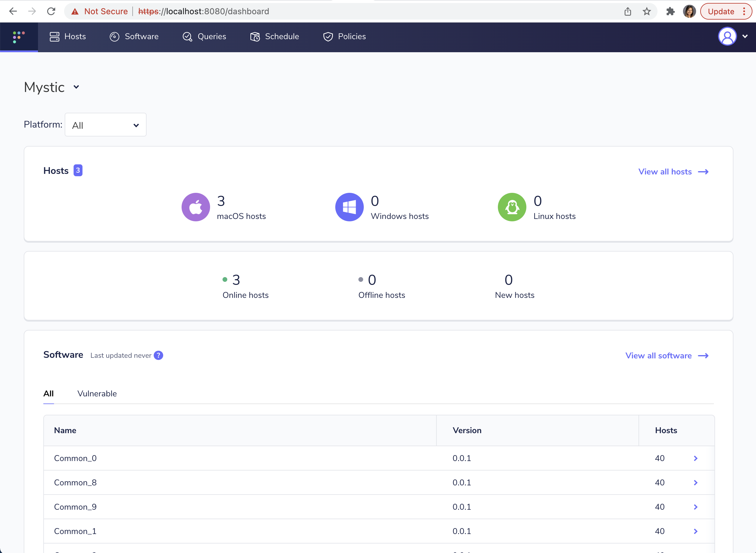Click the Chrome profile picture
Screen dimensions: 756x553
689,11
